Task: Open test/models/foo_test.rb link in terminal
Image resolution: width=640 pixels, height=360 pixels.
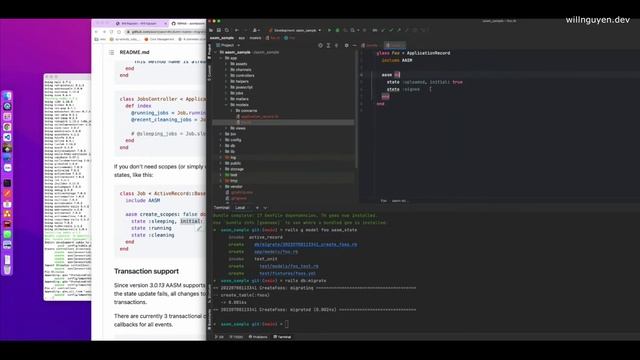Action: click(289, 266)
